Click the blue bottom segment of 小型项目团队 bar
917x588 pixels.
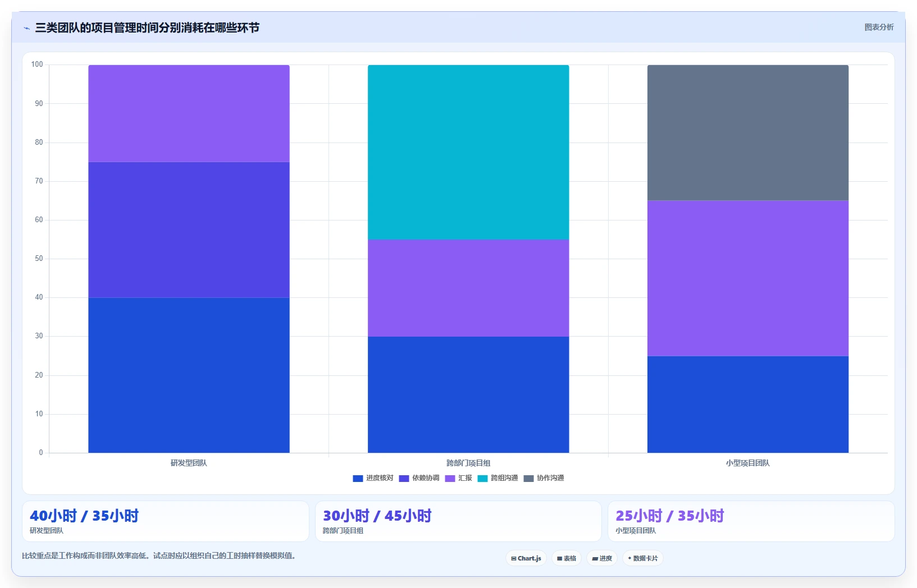[748, 404]
